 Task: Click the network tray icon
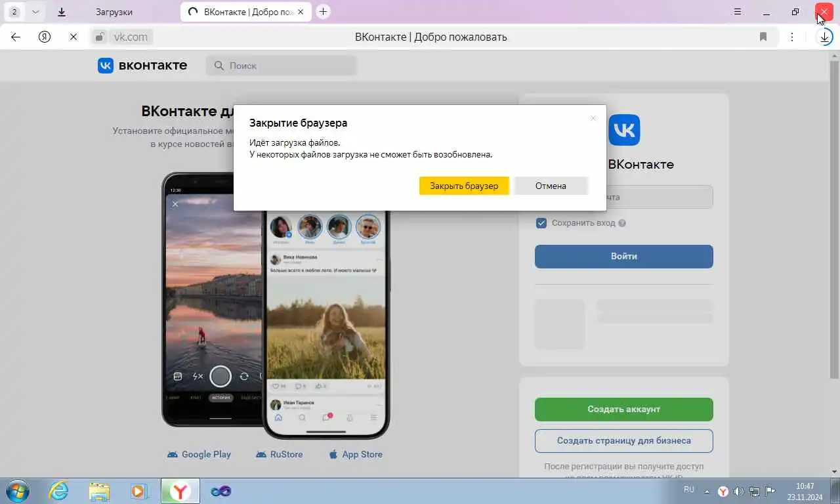[755, 491]
